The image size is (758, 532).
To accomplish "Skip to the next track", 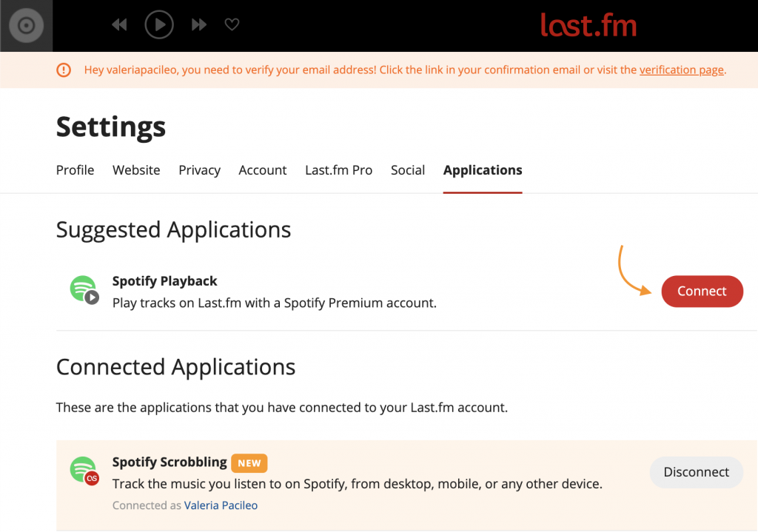I will (199, 24).
